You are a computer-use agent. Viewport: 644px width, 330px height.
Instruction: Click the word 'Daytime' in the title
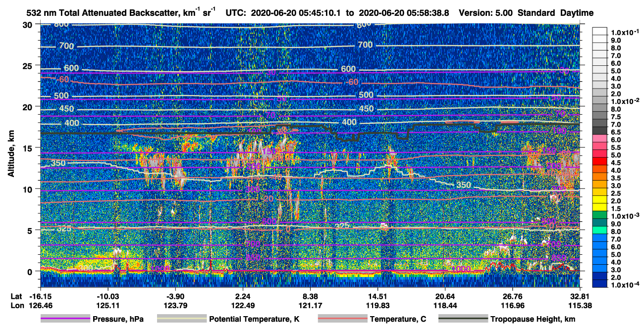tap(577, 12)
